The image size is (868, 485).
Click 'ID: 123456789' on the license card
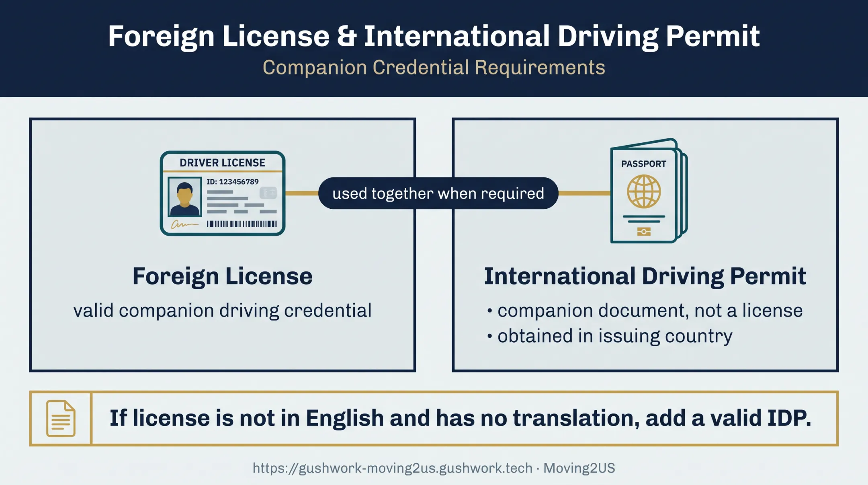[233, 182]
